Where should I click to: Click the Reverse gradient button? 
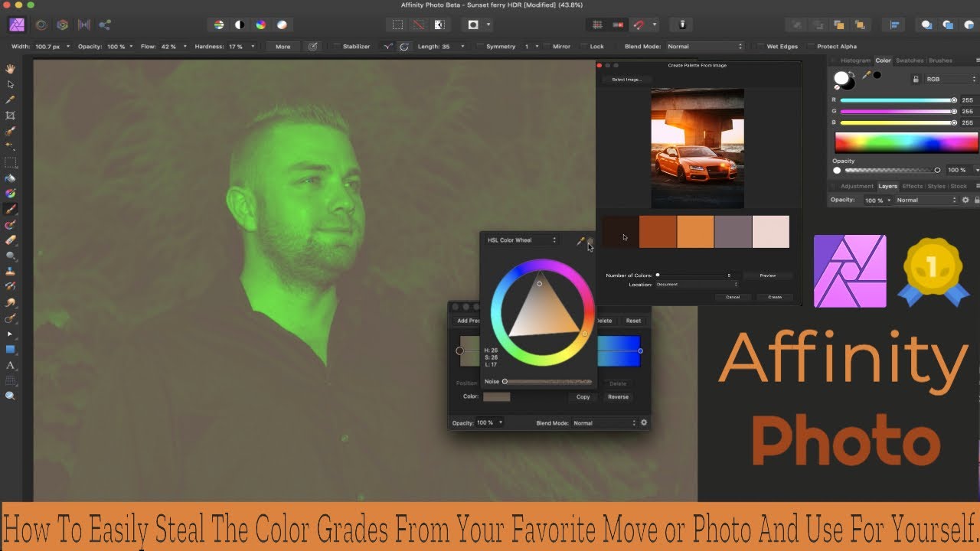click(618, 396)
